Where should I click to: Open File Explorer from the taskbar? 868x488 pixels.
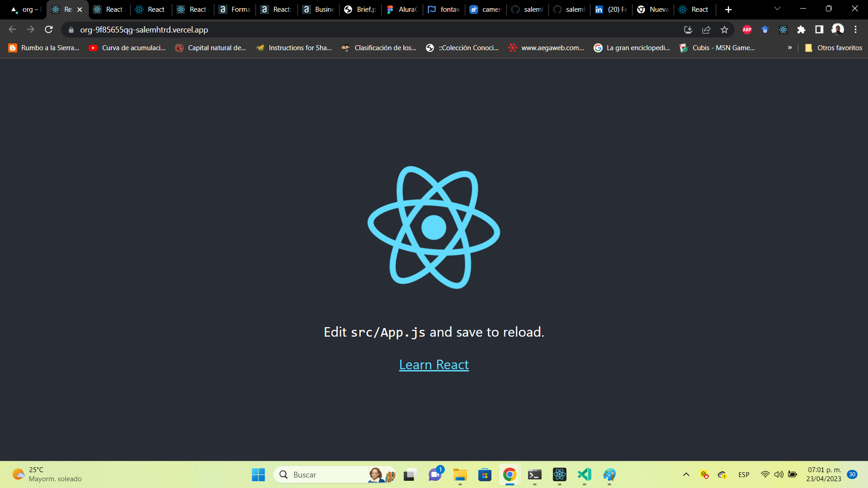coord(460,474)
